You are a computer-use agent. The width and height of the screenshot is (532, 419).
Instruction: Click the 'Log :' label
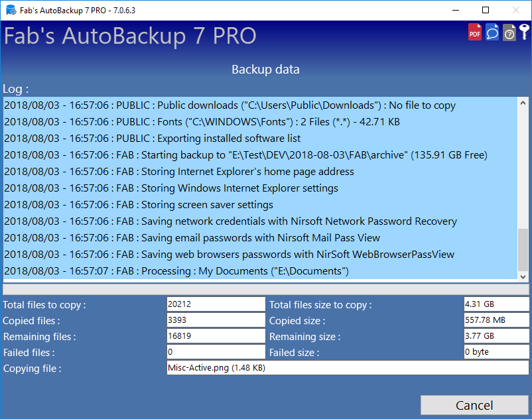point(16,89)
